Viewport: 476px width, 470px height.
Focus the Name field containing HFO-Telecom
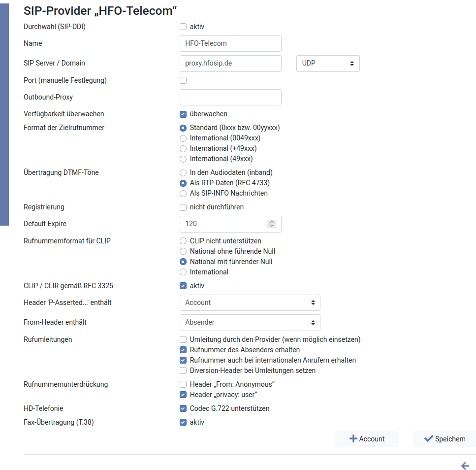click(x=230, y=43)
